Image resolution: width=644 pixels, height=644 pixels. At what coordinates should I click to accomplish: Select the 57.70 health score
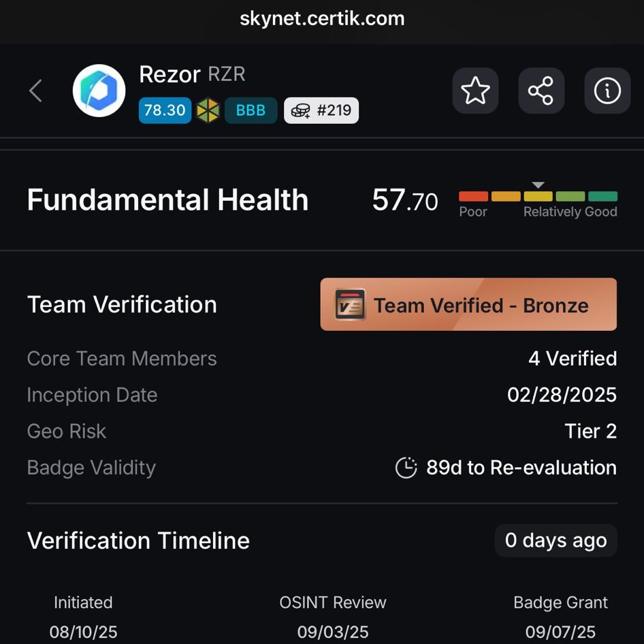[404, 200]
